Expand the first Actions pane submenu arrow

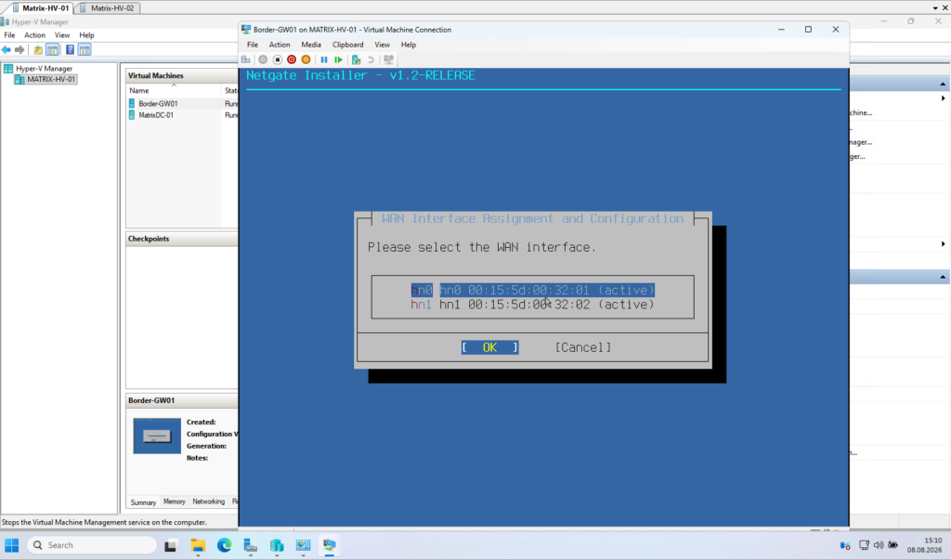click(x=944, y=98)
